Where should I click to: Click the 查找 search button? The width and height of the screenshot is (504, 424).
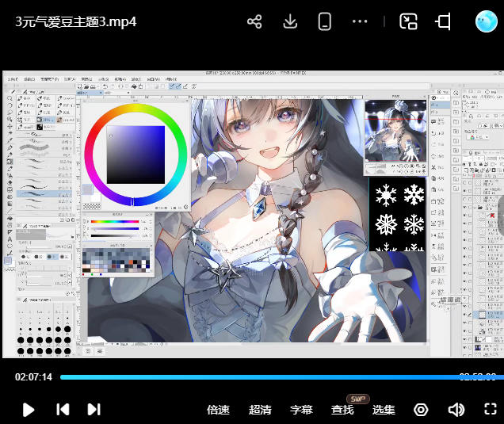point(342,410)
